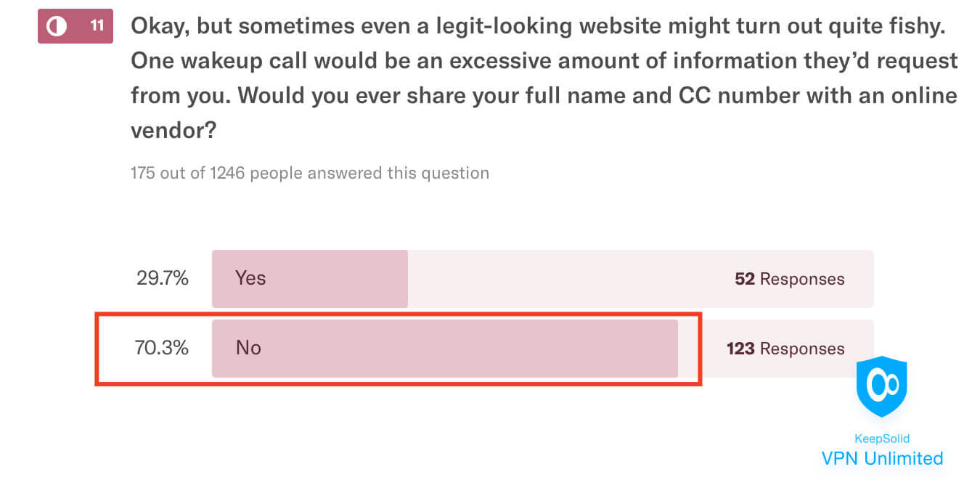This screenshot has width=980, height=496.
Task: Click the No label text
Action: (x=248, y=348)
